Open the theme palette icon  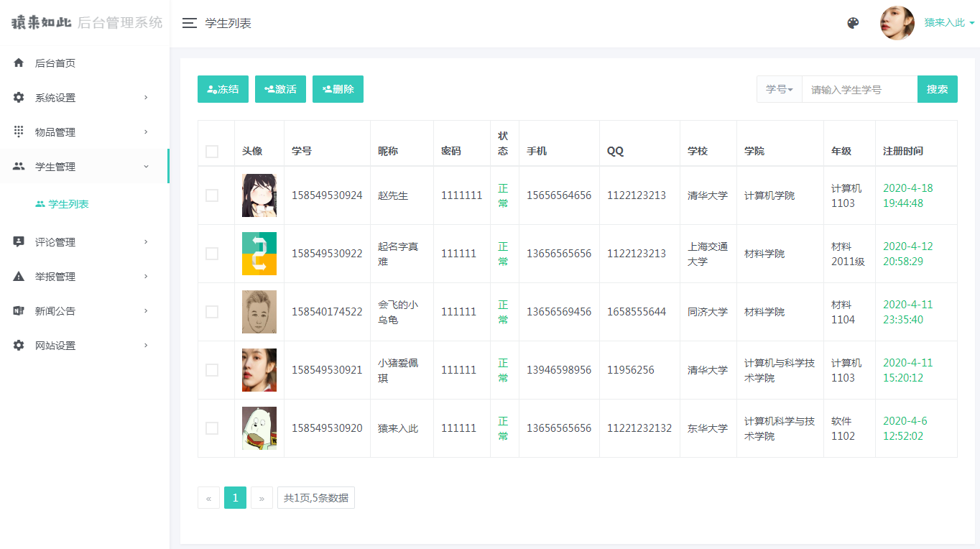(853, 23)
